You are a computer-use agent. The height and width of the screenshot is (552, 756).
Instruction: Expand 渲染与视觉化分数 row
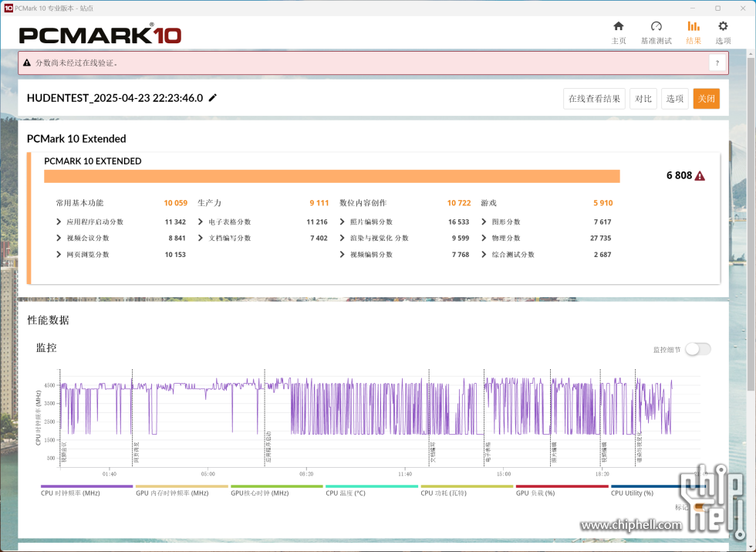pyautogui.click(x=343, y=238)
